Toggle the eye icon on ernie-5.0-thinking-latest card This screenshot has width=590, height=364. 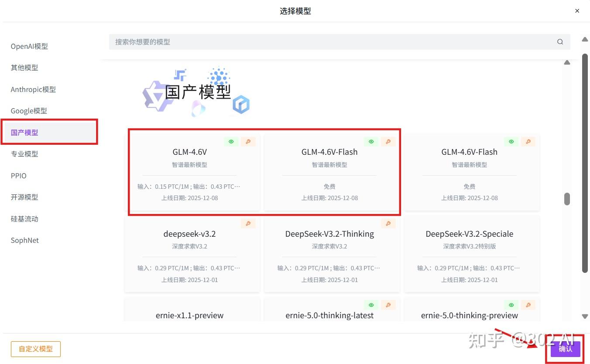click(371, 305)
